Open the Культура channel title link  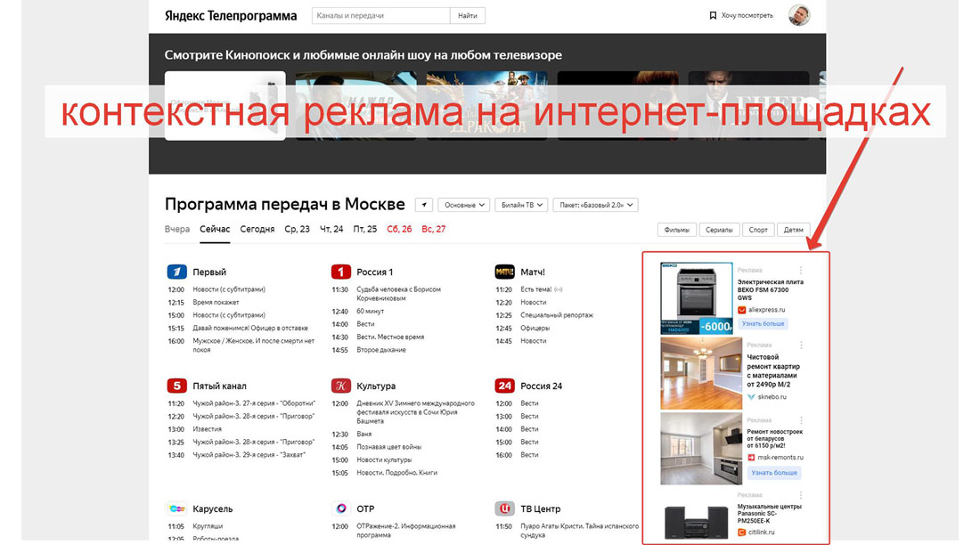(x=376, y=386)
